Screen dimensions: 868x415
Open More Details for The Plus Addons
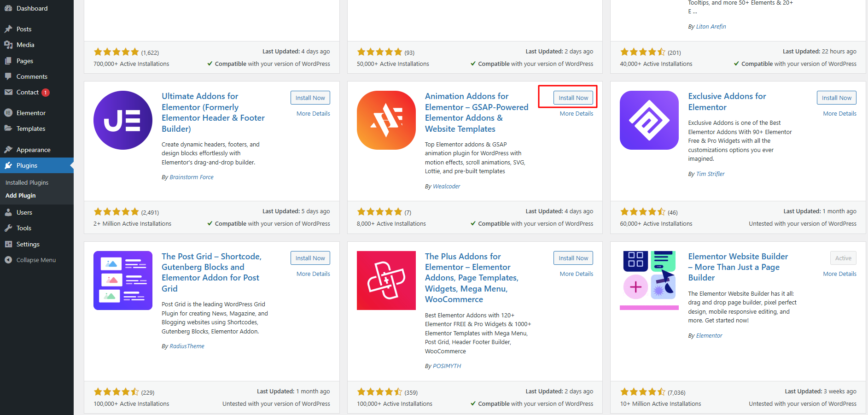[x=577, y=274]
